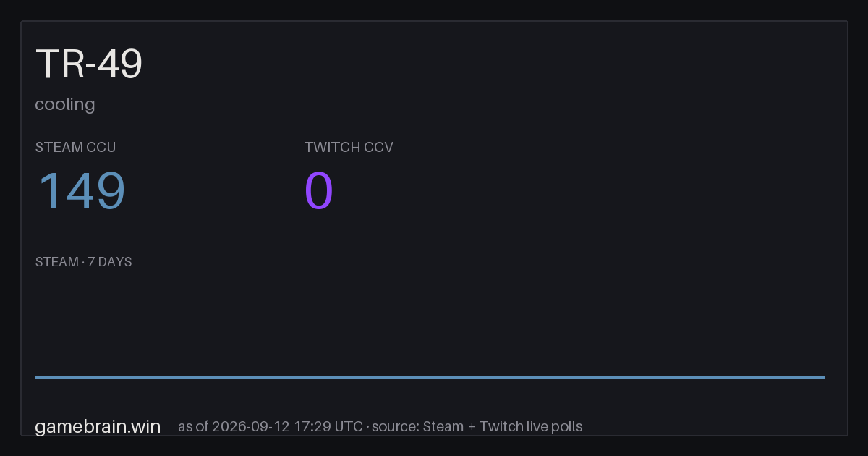Click the latest point of trend line
This screenshot has width=868, height=456.
point(824,376)
